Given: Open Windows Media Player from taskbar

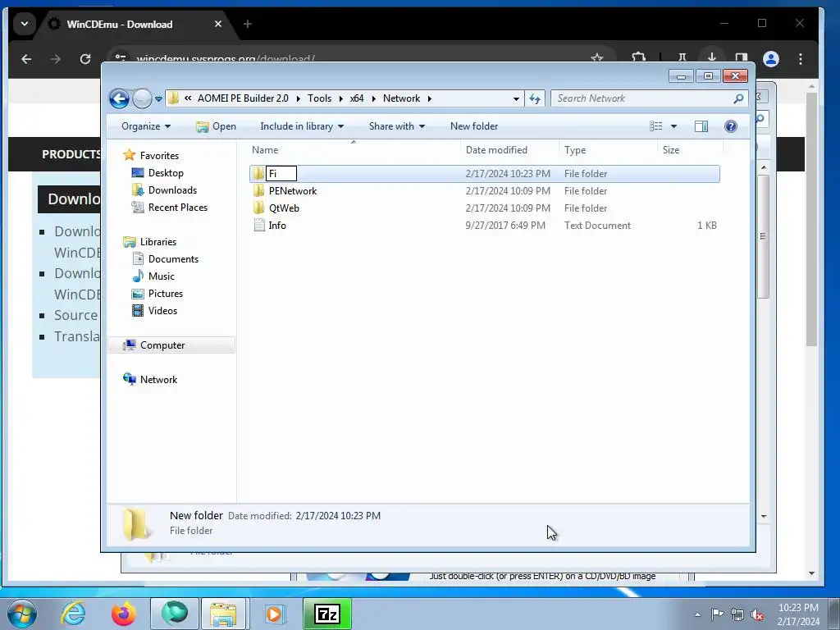Looking at the screenshot, I should pyautogui.click(x=275, y=614).
